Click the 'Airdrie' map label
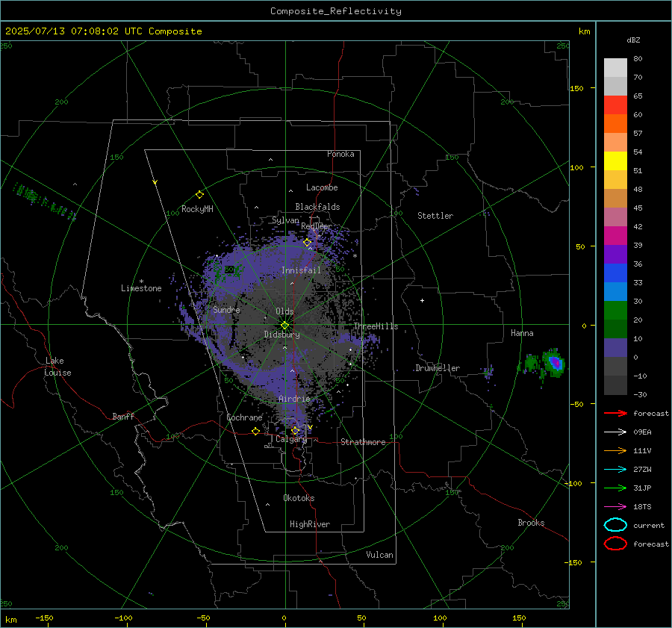The height and width of the screenshot is (628, 672). 294,399
